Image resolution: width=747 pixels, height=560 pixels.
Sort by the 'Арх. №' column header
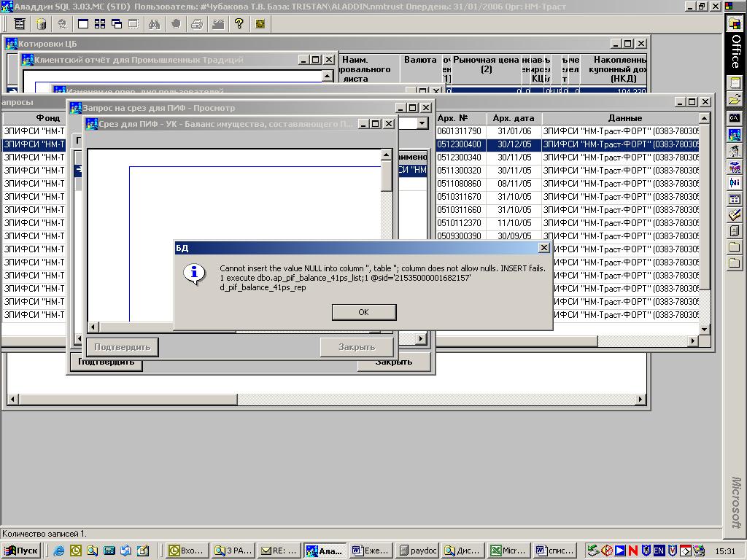pos(461,118)
